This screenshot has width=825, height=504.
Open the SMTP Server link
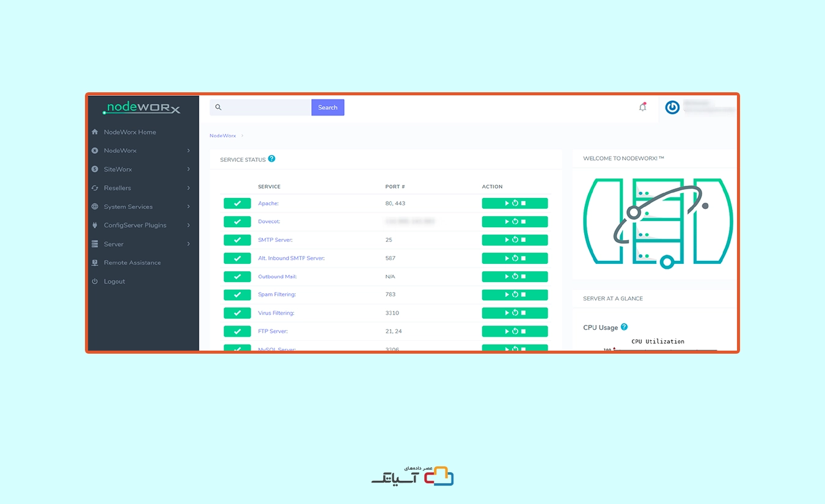(x=275, y=240)
